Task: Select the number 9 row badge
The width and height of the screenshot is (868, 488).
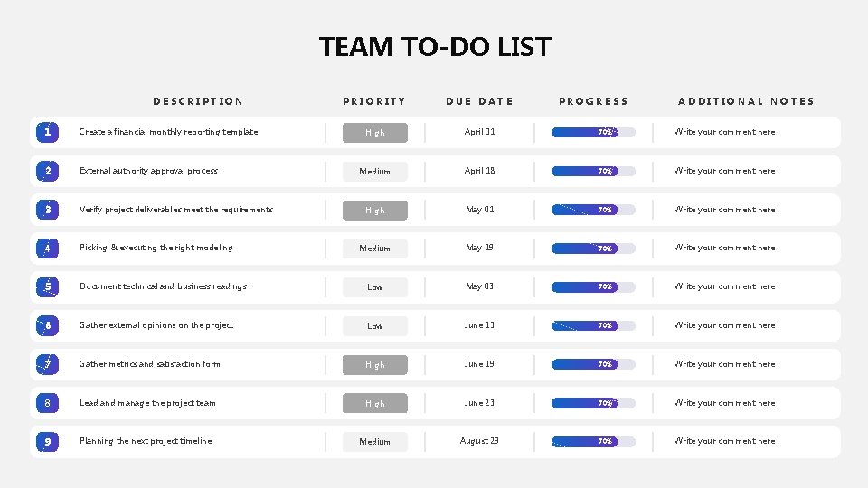Action: point(48,442)
